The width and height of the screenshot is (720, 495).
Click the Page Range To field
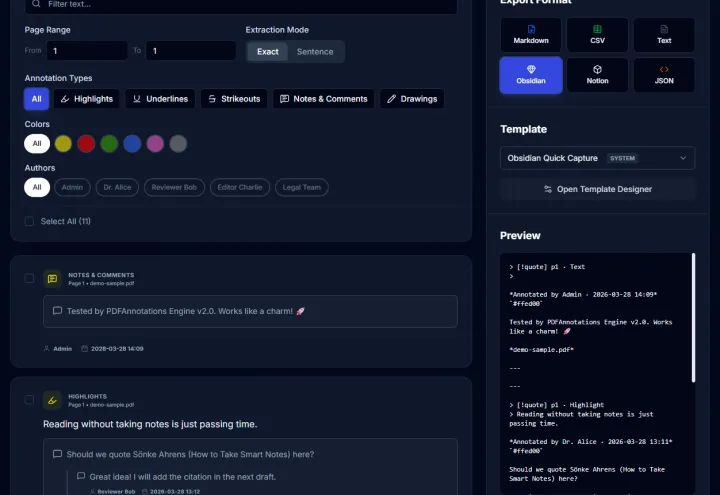tap(191, 51)
